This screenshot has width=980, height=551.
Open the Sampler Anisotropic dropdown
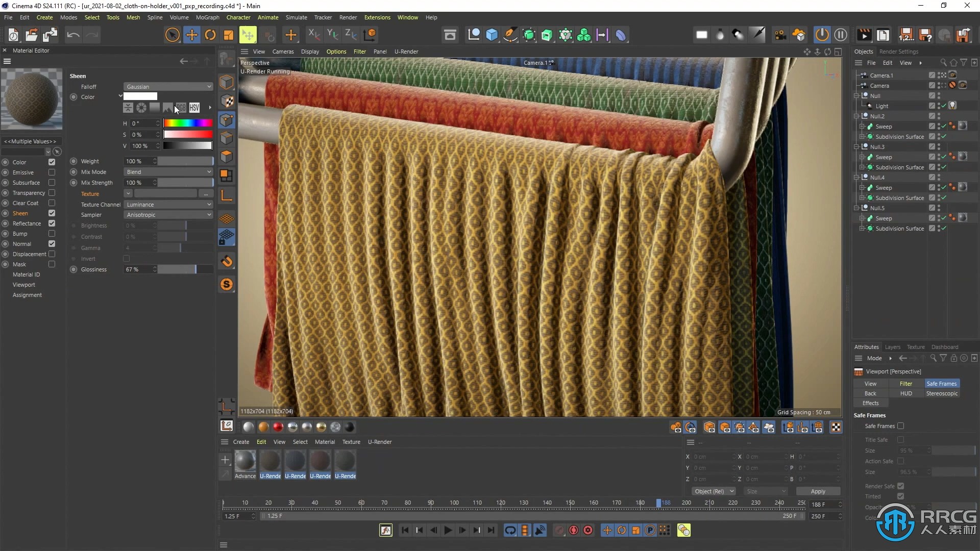(x=168, y=215)
